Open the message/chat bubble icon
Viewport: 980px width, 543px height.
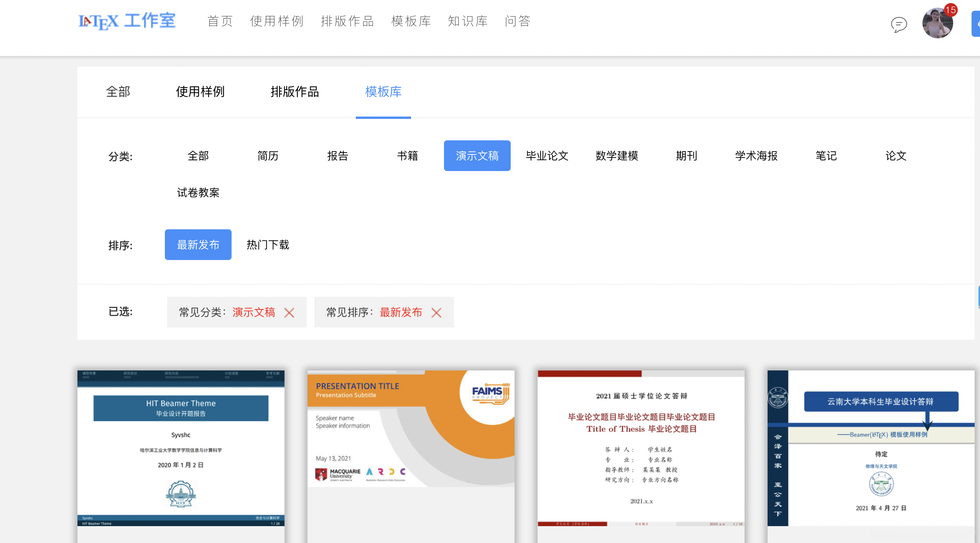tap(899, 25)
